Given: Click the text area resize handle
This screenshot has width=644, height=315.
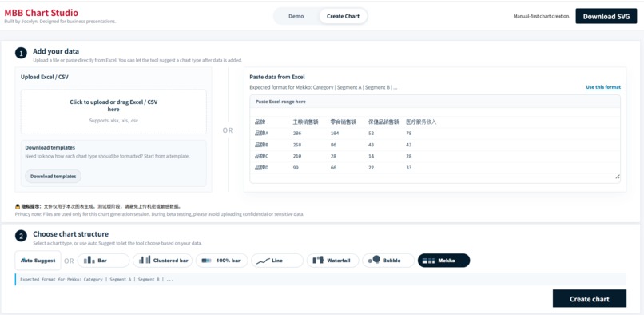Looking at the screenshot, I should [618, 177].
